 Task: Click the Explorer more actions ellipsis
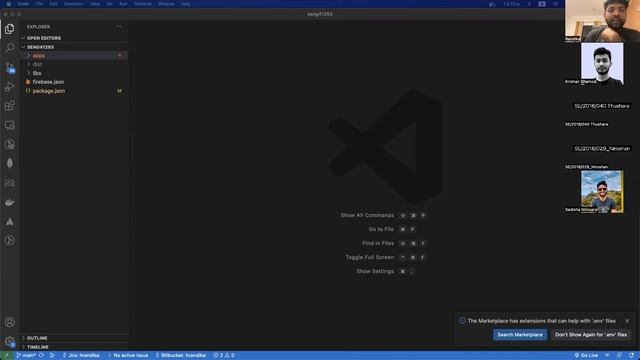coord(118,27)
